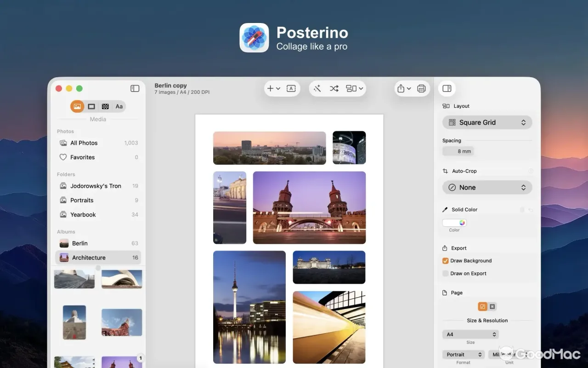588x368 pixels.
Task: Open the Favorites collection
Action: coord(98,157)
